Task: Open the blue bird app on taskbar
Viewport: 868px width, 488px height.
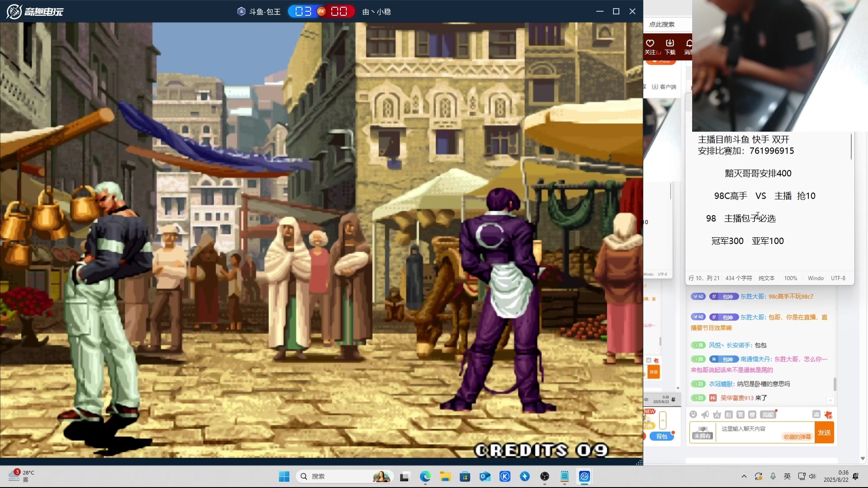Action: [x=524, y=476]
